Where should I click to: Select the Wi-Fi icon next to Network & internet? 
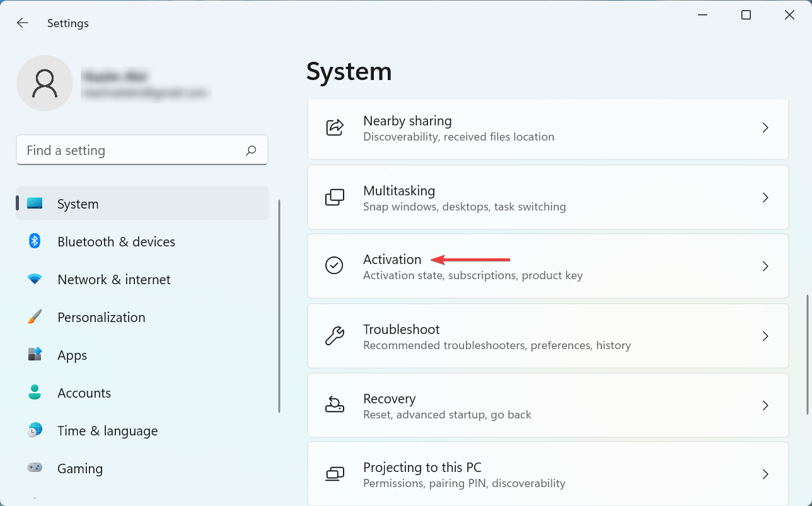(34, 279)
